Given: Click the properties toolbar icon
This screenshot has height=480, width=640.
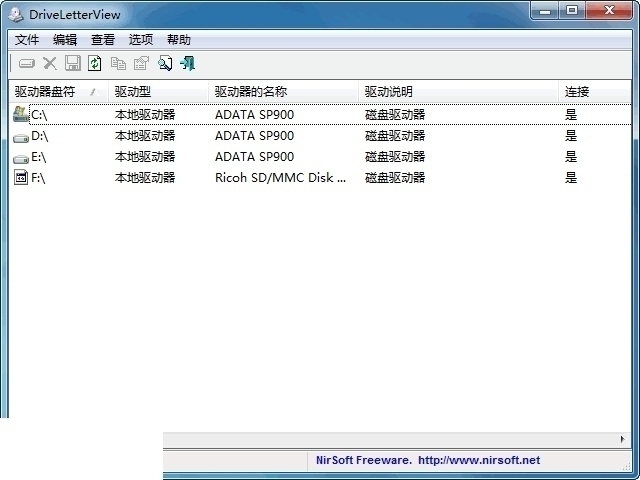Looking at the screenshot, I should pyautogui.click(x=141, y=63).
